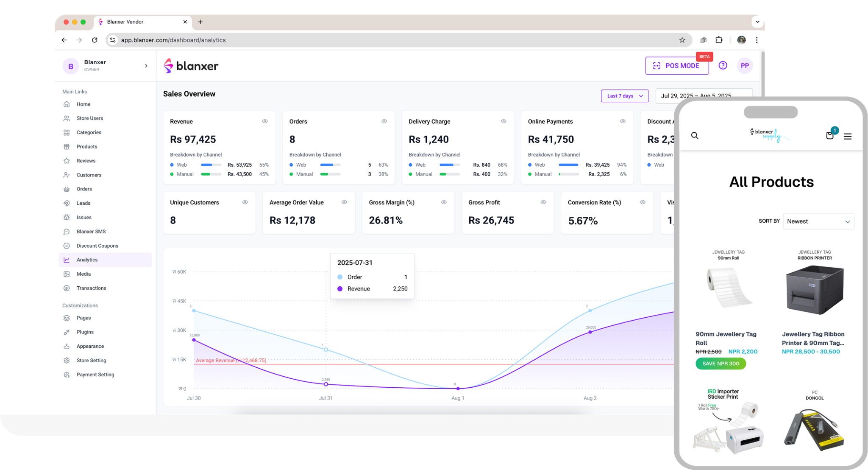Open the mobile site hamburger menu
868x470 pixels.
848,136
